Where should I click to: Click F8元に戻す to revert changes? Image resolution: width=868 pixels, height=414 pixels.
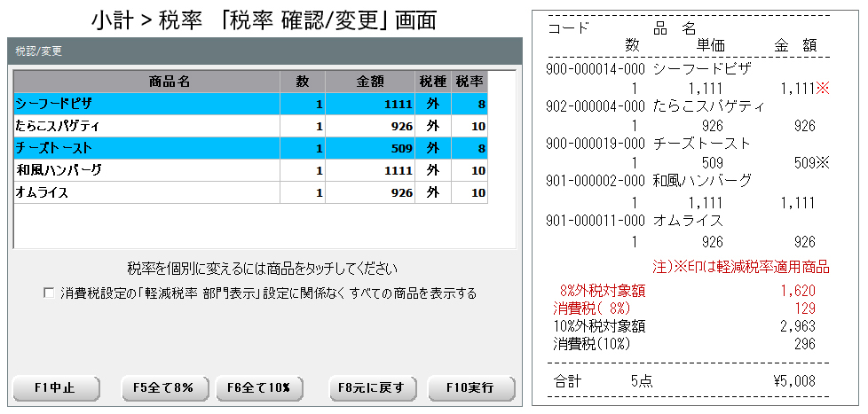[x=370, y=387]
